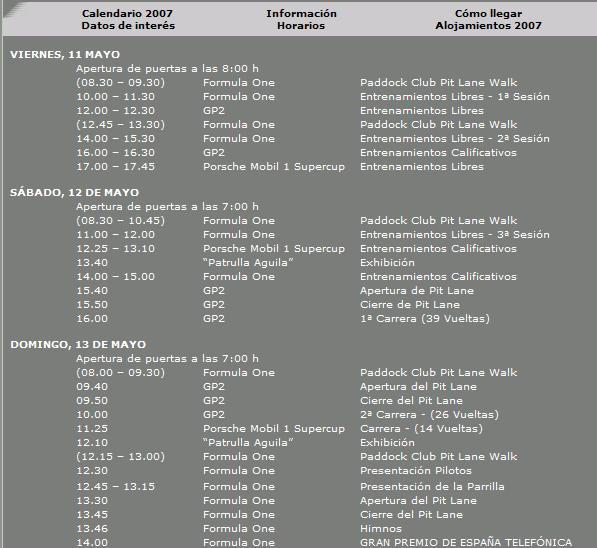Open the Cómo llegar link

click(x=488, y=14)
